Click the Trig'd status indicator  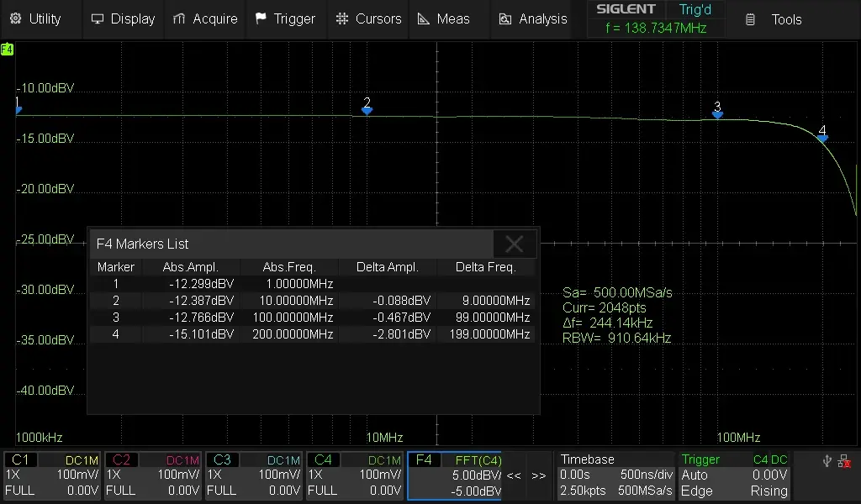click(x=695, y=9)
